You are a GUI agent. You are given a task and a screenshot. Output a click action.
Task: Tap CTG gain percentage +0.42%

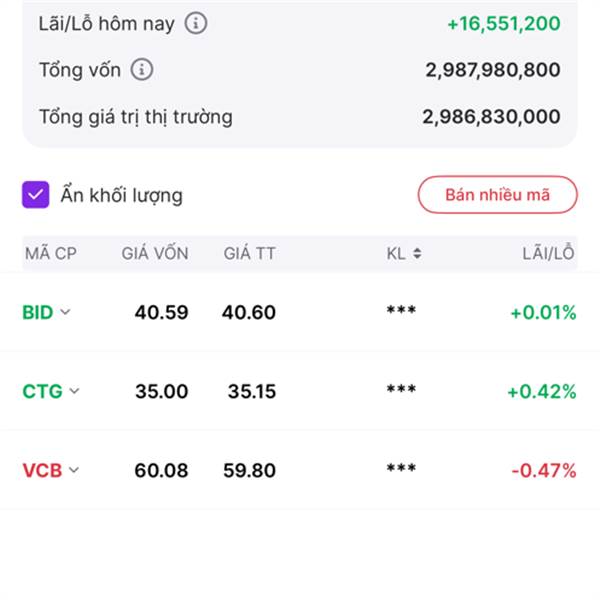(x=541, y=391)
